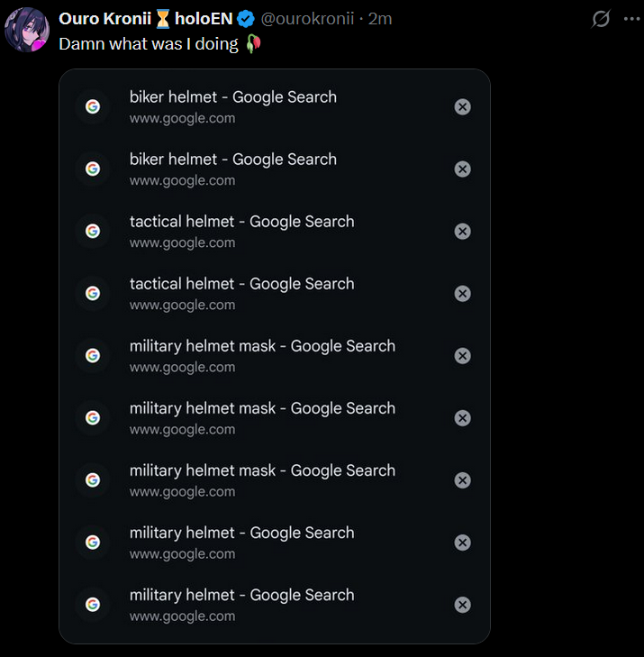This screenshot has height=657, width=644.
Task: Remove the middle military helmet mask entry
Action: coord(462,418)
